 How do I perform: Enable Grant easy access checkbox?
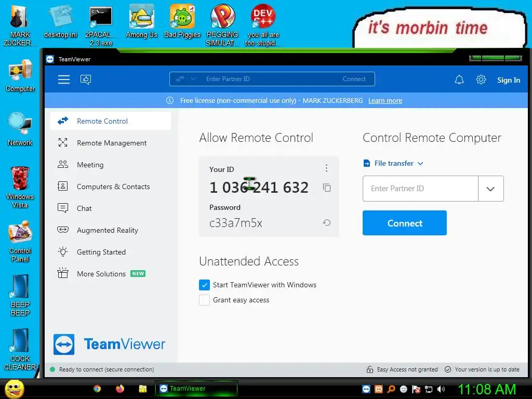coord(204,300)
